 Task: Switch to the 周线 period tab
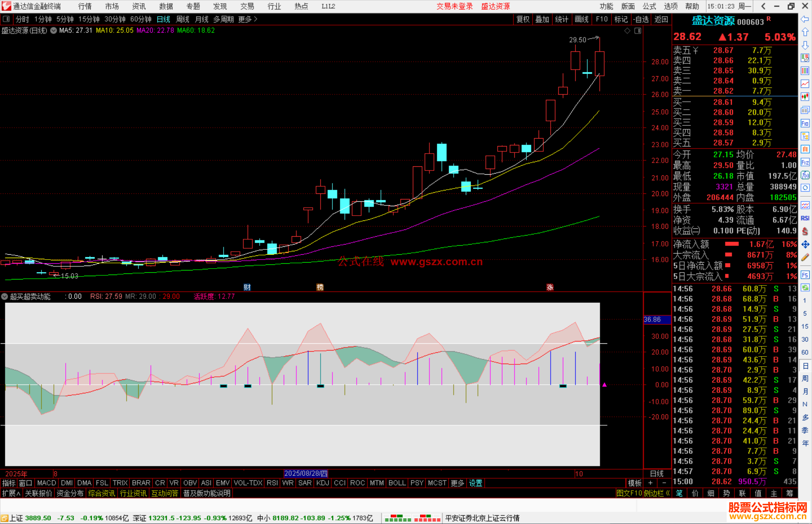[183, 19]
